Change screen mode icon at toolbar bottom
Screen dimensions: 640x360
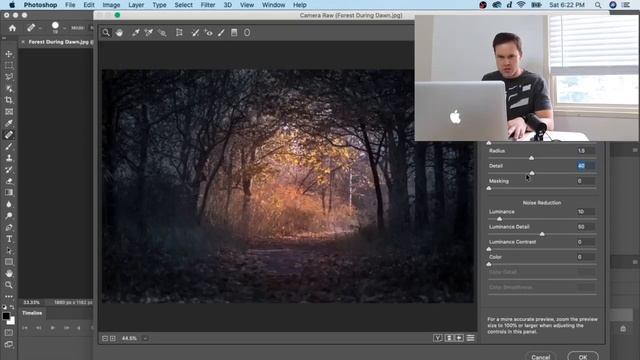pyautogui.click(x=9, y=344)
